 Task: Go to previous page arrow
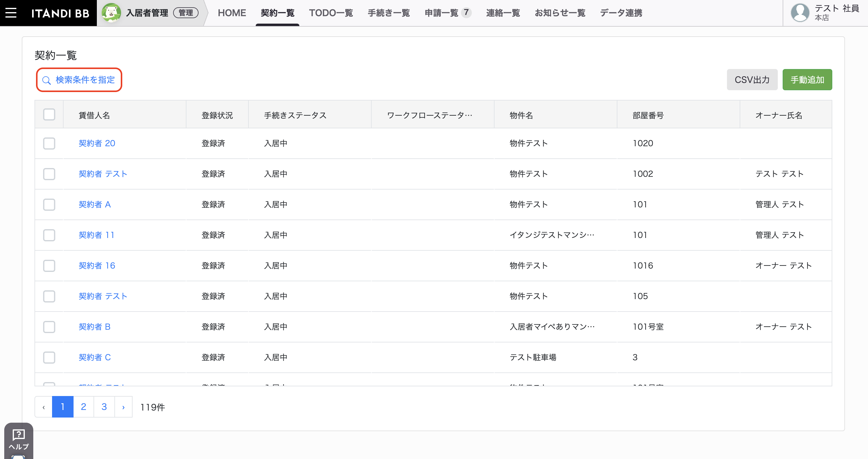point(44,407)
